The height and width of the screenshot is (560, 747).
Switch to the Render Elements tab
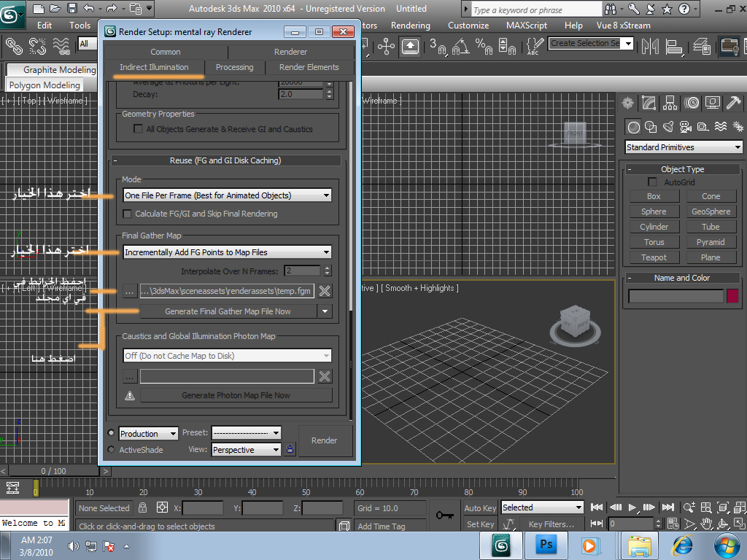(309, 67)
